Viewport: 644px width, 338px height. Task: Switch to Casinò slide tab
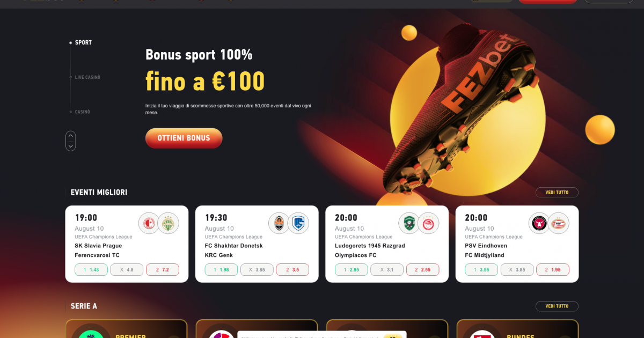click(x=83, y=112)
